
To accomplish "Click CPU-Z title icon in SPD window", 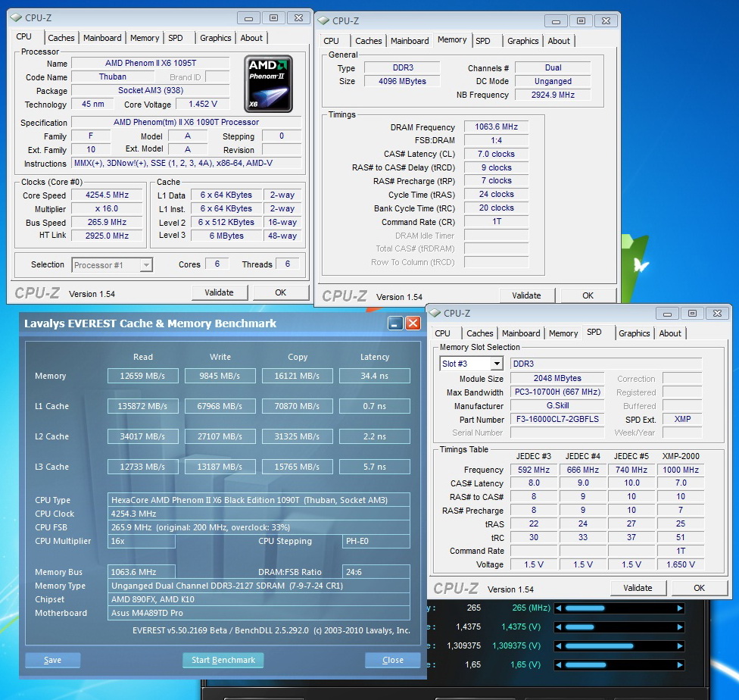I will (435, 313).
